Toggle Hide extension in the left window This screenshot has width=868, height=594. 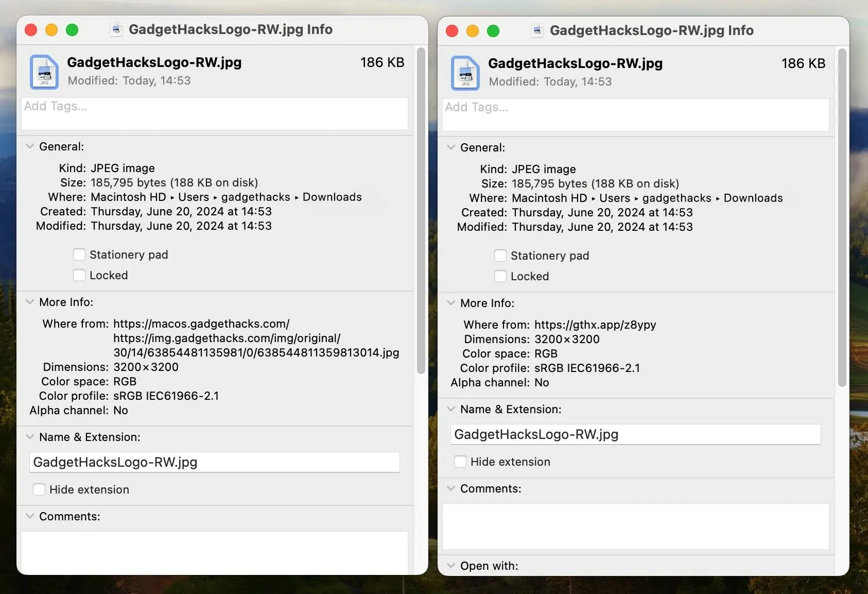(39, 489)
